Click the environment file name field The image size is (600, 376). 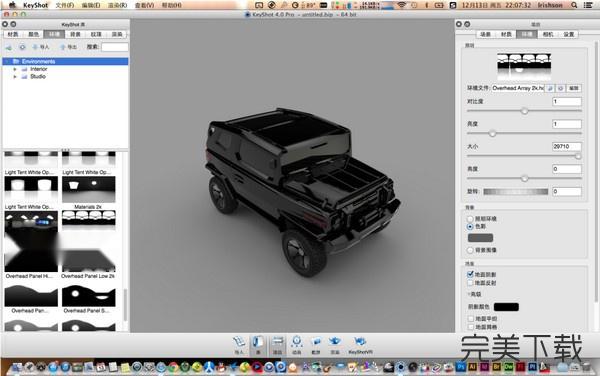click(518, 88)
